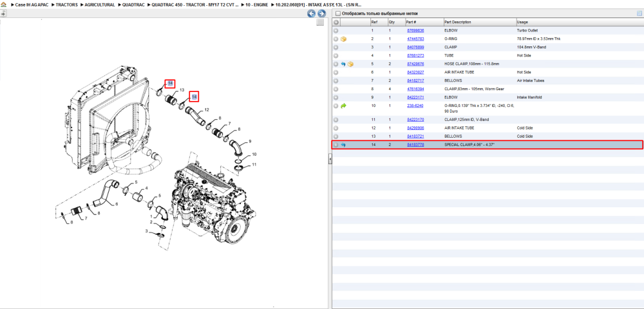644x309 pixels.
Task: Open the QUADTRAC breadcrumb
Action: point(133,5)
